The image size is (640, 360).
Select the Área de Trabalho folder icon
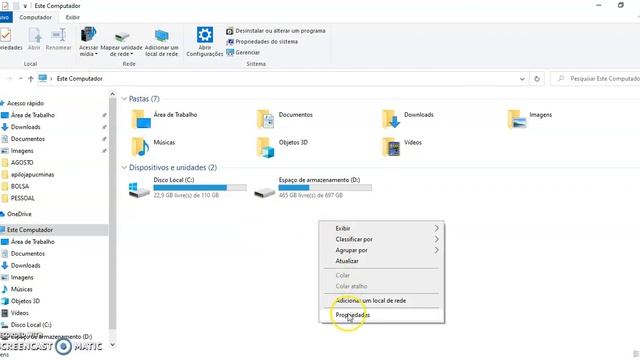coord(140,119)
